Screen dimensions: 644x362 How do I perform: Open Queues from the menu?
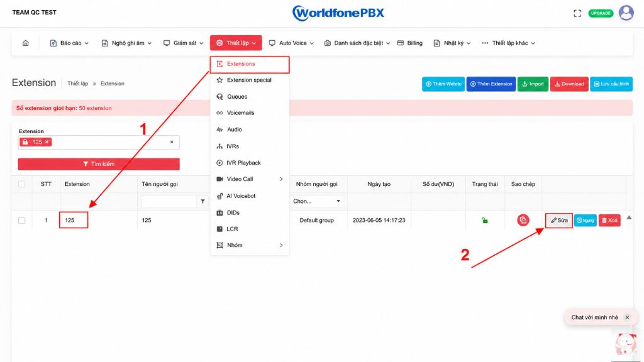pos(250,96)
